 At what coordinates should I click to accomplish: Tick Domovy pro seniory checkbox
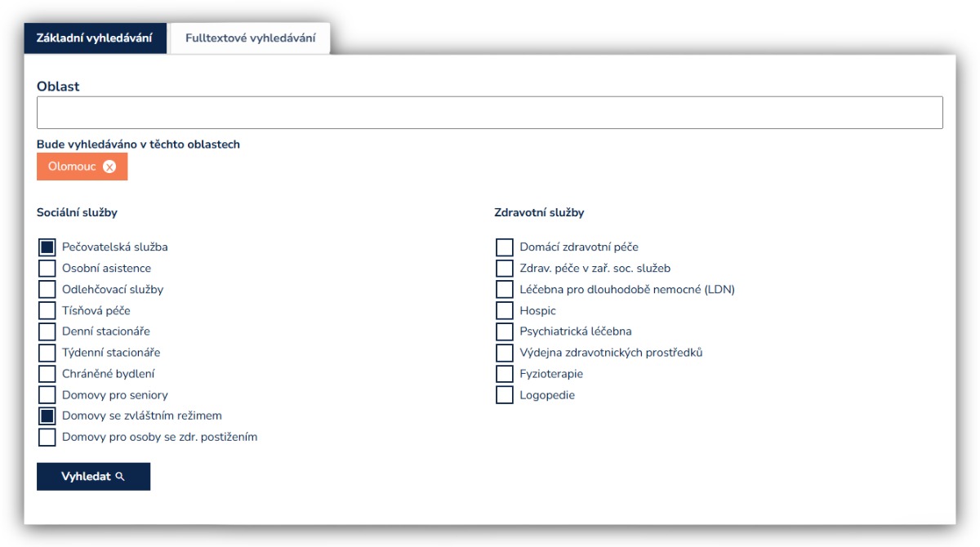point(47,395)
